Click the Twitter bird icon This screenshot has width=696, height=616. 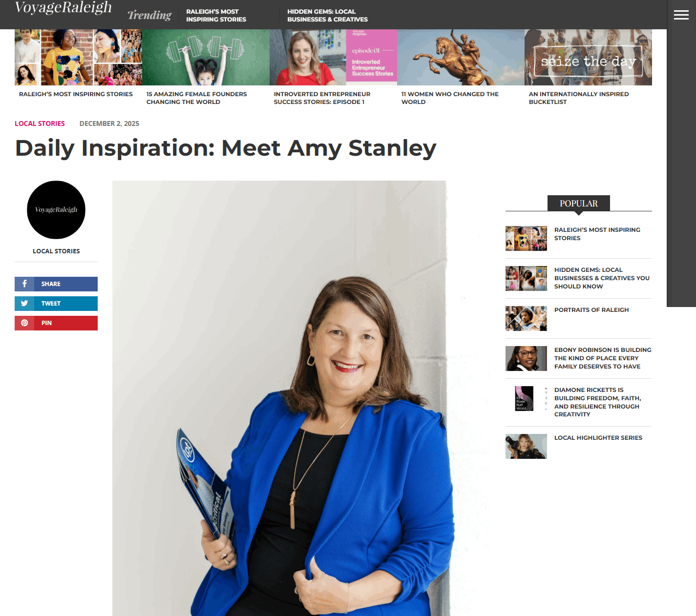pyautogui.click(x=24, y=303)
